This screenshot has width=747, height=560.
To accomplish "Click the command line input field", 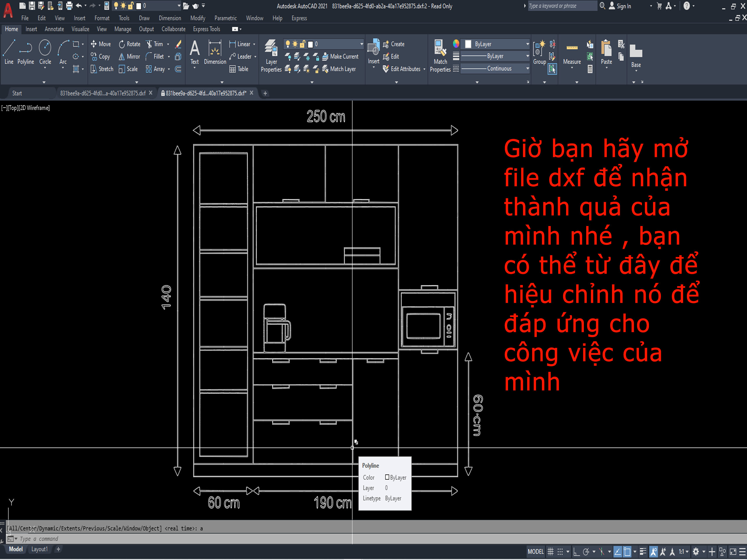I will point(203,539).
